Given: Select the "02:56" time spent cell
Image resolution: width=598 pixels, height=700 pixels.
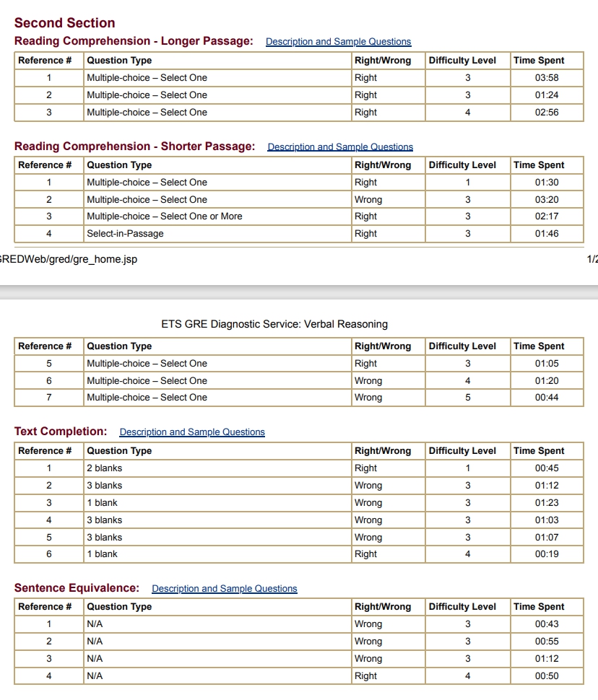Looking at the screenshot, I should tap(547, 113).
